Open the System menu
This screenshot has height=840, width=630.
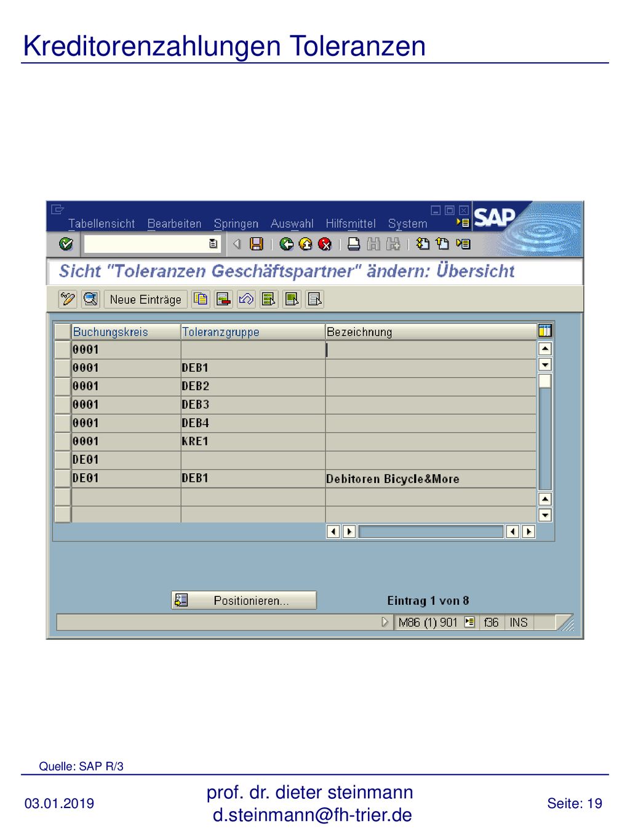pos(407,224)
